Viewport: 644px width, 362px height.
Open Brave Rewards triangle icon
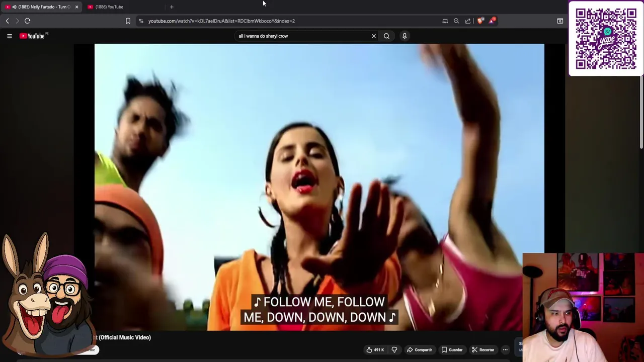(492, 21)
